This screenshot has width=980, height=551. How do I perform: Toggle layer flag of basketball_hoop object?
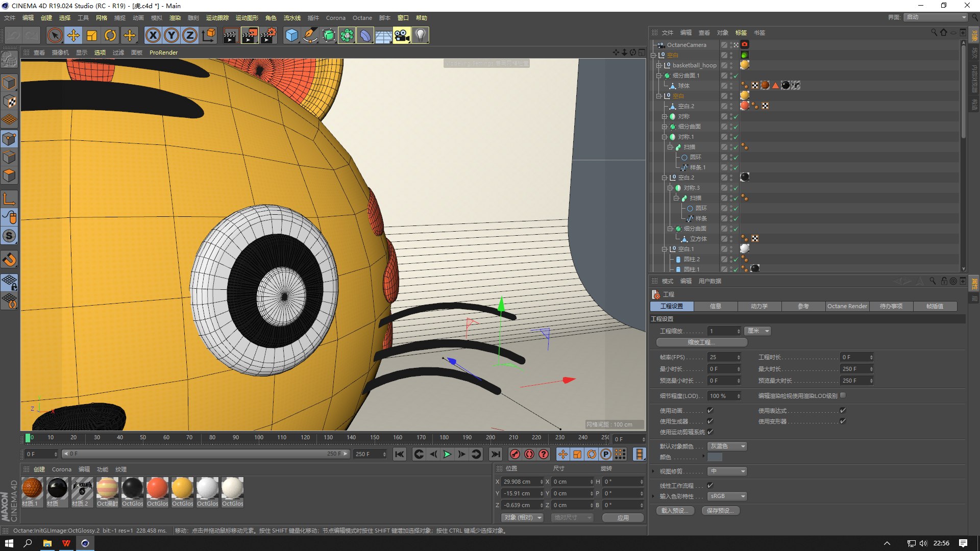coord(724,65)
